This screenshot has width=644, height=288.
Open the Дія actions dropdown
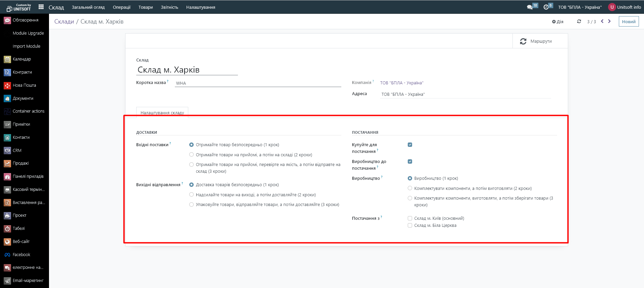(558, 22)
